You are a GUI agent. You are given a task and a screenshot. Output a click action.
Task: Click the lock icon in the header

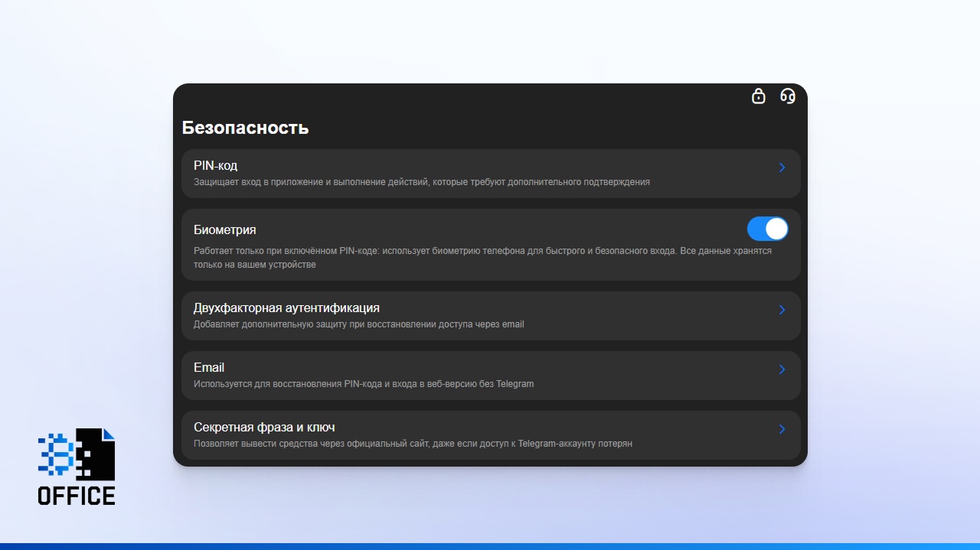point(758,96)
